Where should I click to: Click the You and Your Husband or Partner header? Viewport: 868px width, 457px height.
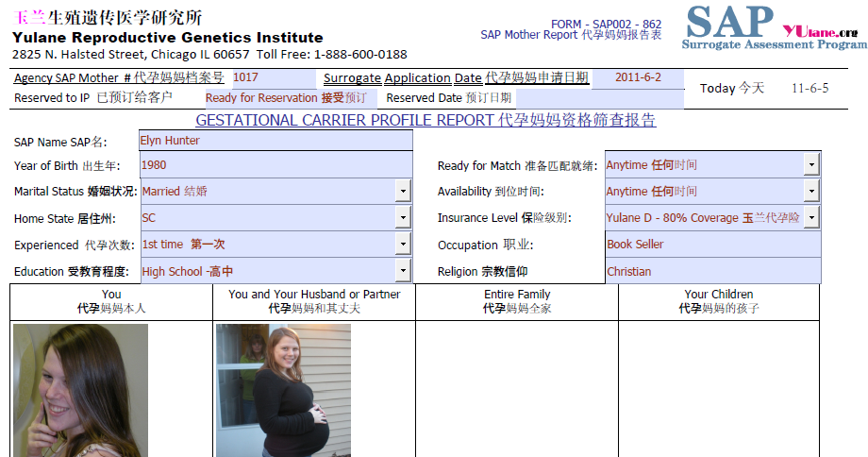[x=314, y=301]
